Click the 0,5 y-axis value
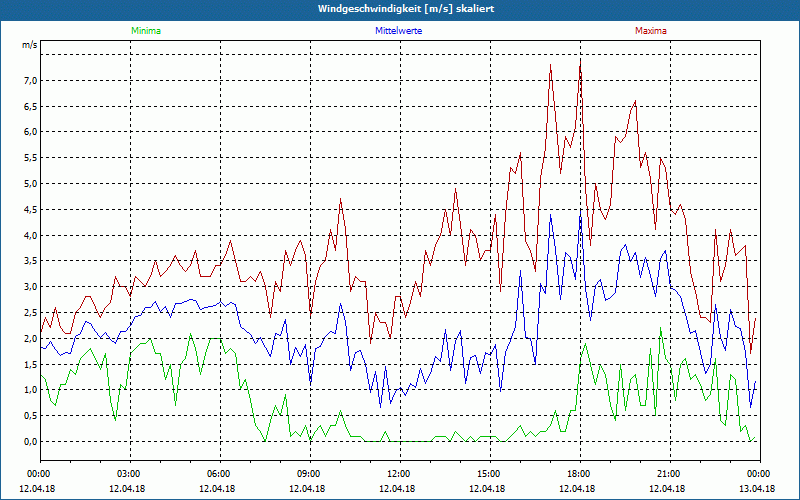The image size is (800, 500). click(30, 415)
